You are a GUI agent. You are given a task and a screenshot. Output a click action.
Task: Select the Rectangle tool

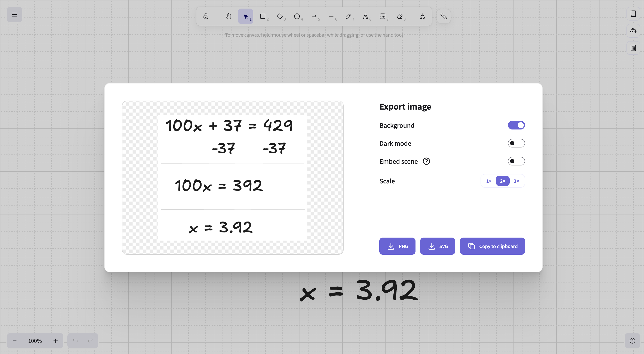click(x=263, y=16)
